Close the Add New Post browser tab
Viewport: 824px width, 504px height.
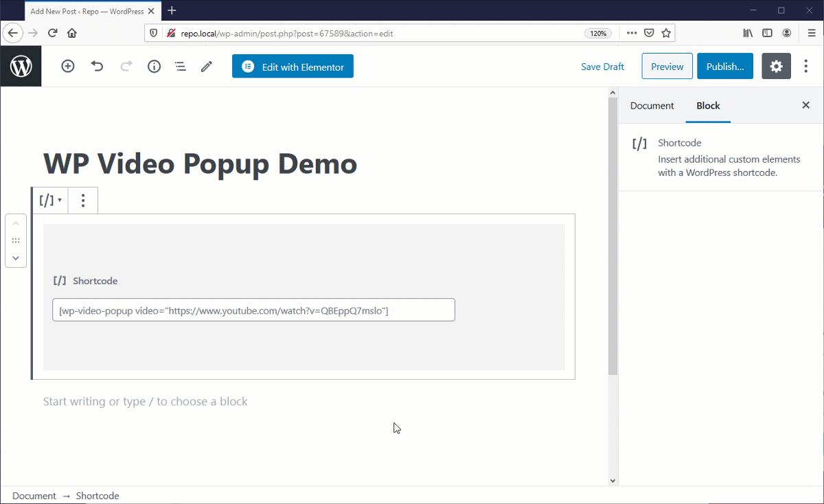coord(152,11)
